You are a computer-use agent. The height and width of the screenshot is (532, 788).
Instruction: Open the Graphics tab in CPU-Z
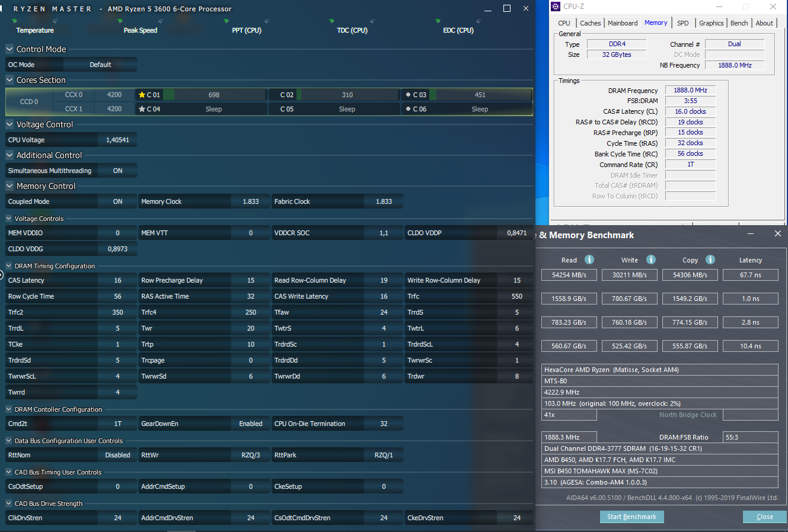pos(712,23)
